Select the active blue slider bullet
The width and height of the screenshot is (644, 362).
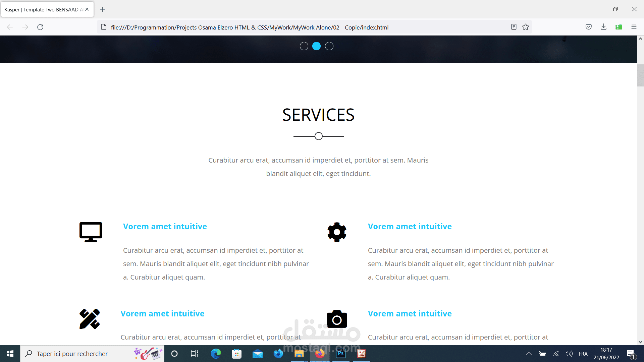316,46
